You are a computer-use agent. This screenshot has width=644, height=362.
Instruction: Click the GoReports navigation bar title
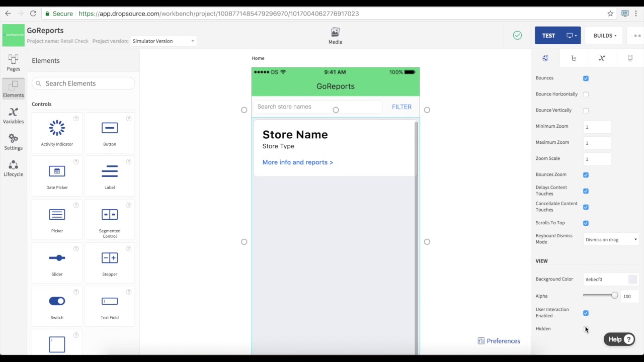click(x=336, y=86)
